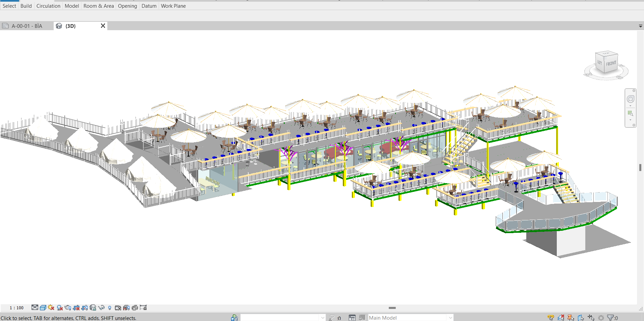Open Temporary Hide/Isolate glasses icon
This screenshot has height=321, width=644.
coord(101,307)
